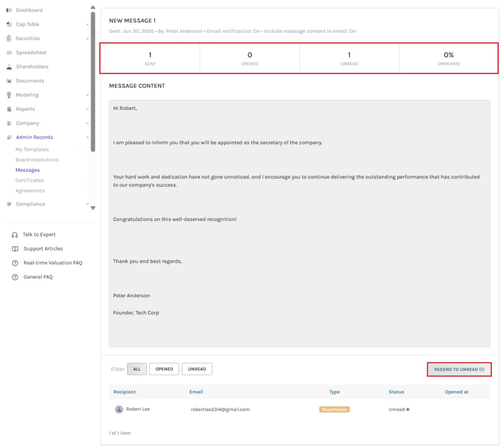Expand the Cap Table menu chevron
Image resolution: width=501 pixels, height=448 pixels.
coord(87,24)
